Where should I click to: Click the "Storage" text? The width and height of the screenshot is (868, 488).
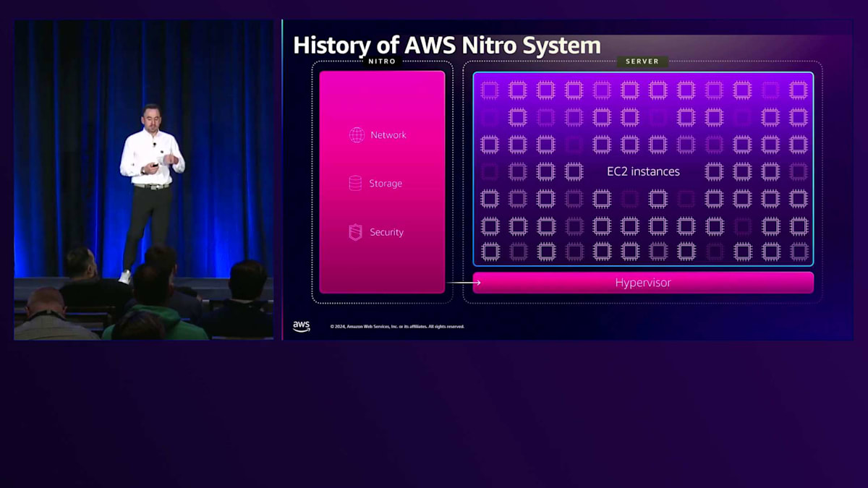click(x=386, y=184)
